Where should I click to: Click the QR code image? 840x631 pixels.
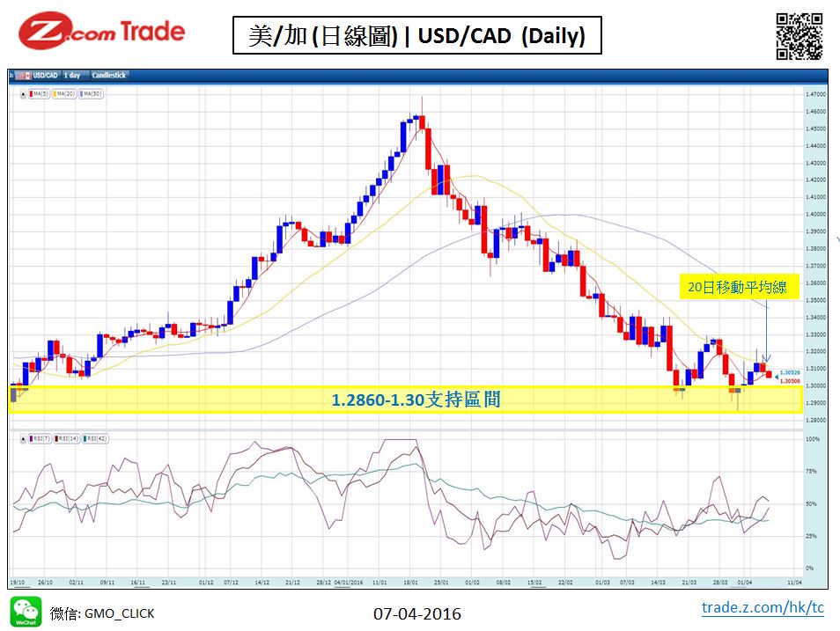point(799,36)
